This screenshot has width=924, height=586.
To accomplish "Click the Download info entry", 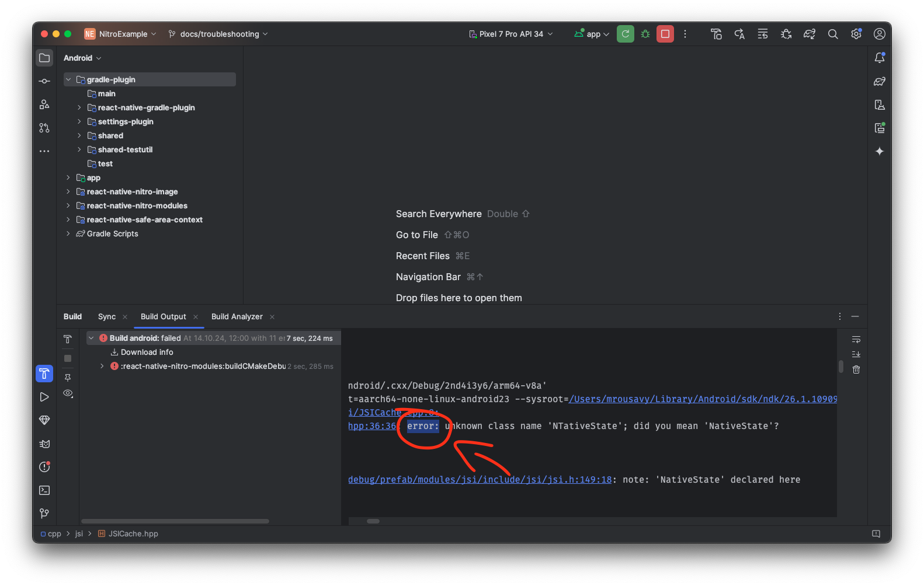I will pos(147,352).
